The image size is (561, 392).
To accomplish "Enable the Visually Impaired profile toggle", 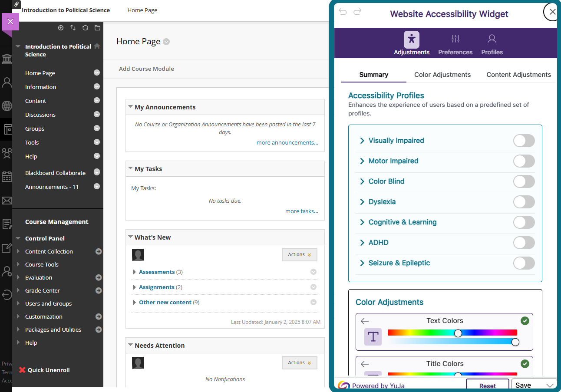I will [524, 141].
